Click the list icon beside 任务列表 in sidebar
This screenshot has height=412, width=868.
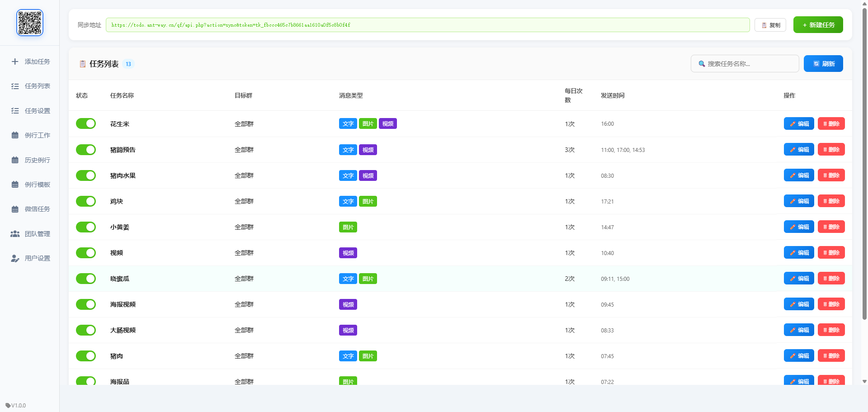pos(15,86)
